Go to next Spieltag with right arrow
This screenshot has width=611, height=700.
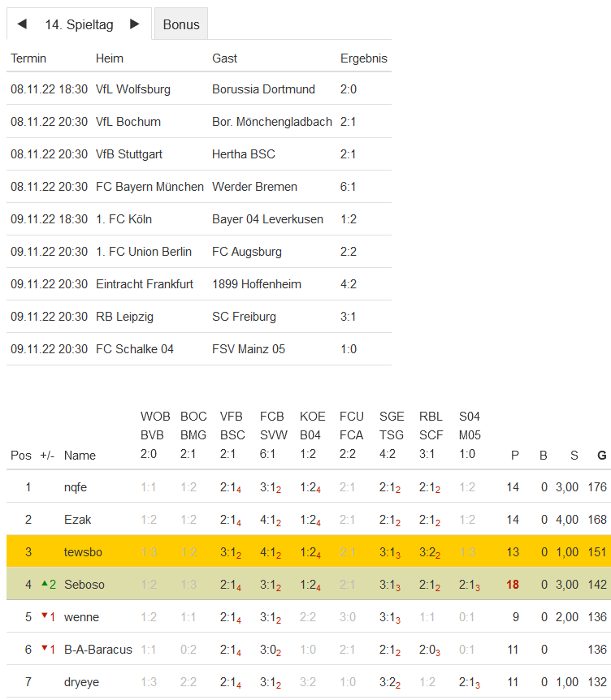pyautogui.click(x=135, y=24)
